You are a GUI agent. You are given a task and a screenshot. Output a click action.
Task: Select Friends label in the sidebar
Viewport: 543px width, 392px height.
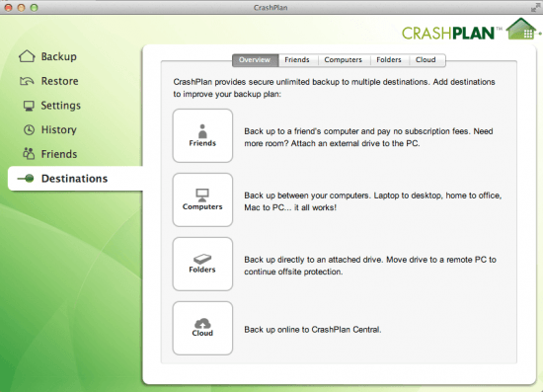(59, 154)
